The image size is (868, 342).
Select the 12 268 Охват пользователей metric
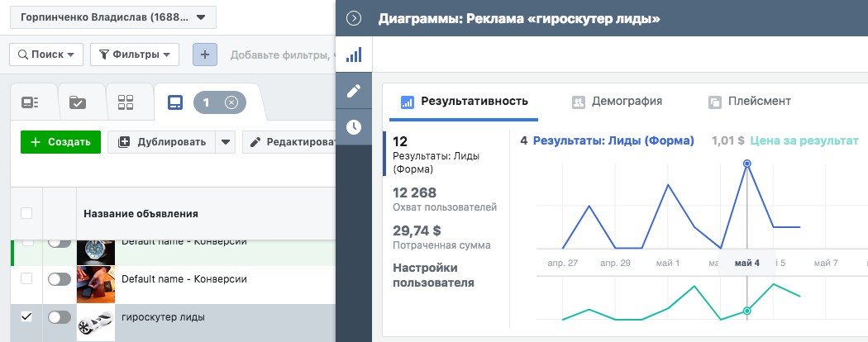click(445, 200)
